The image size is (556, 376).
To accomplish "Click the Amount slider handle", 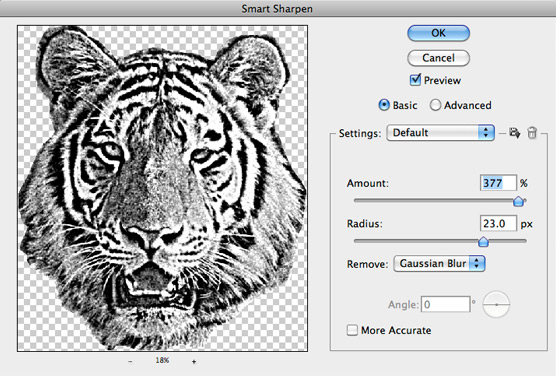I will click(518, 201).
